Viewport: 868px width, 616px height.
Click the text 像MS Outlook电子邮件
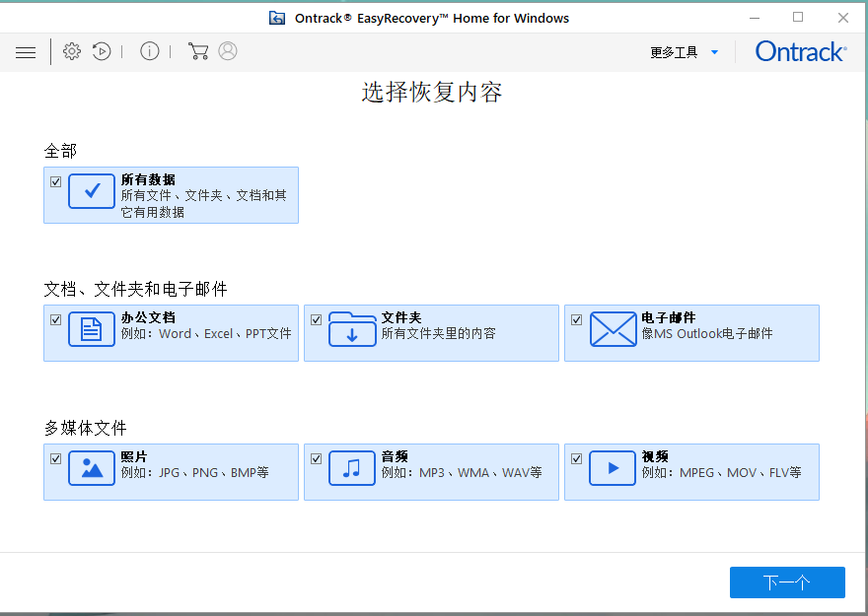pos(707,334)
